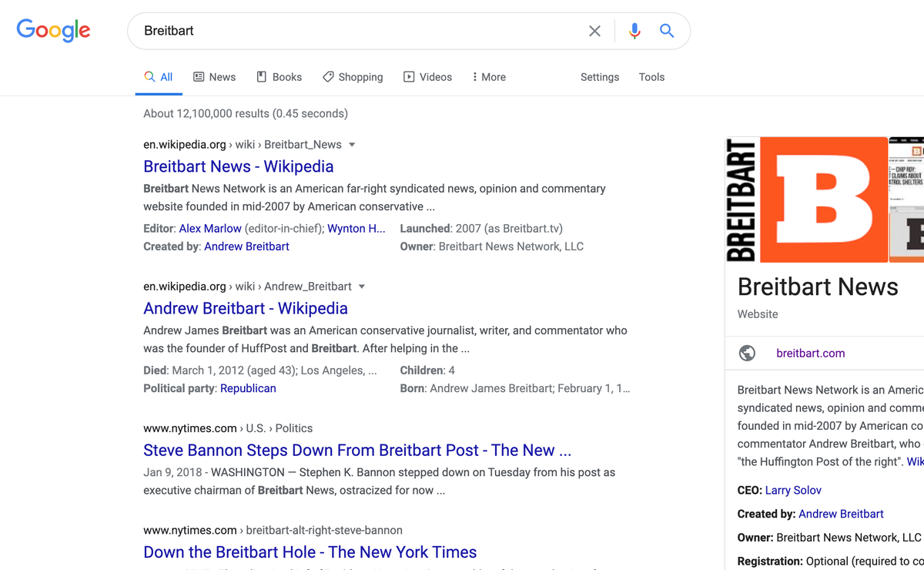Click 'Launched: 2007 (as Breitbart.tv)' text

(481, 229)
